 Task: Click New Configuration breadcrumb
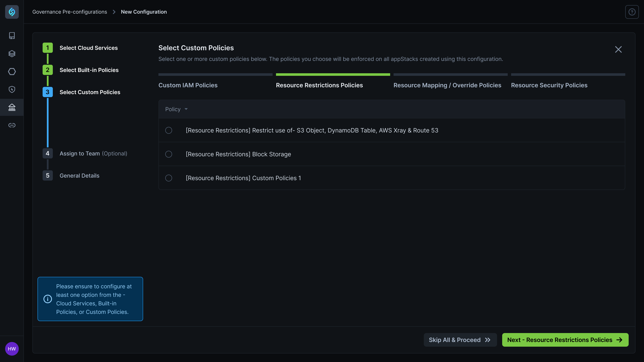click(x=144, y=12)
